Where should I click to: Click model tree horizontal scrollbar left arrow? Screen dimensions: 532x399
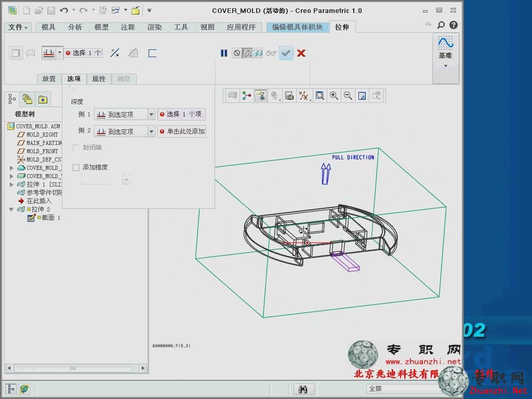click(9, 368)
